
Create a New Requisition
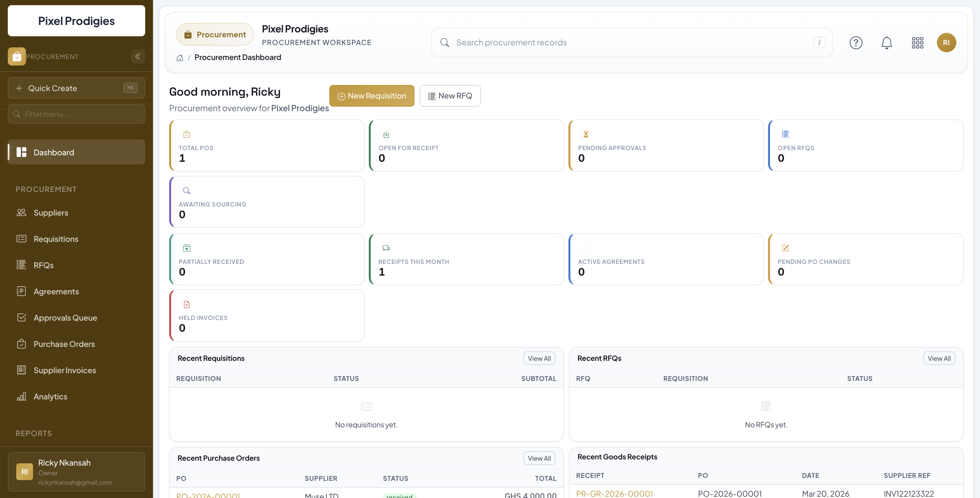(x=372, y=96)
